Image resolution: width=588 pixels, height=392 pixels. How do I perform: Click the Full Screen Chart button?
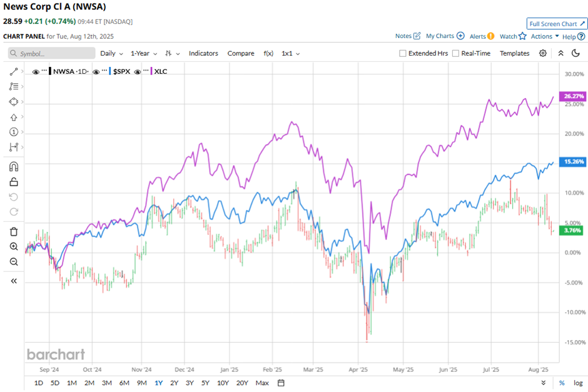(x=557, y=24)
